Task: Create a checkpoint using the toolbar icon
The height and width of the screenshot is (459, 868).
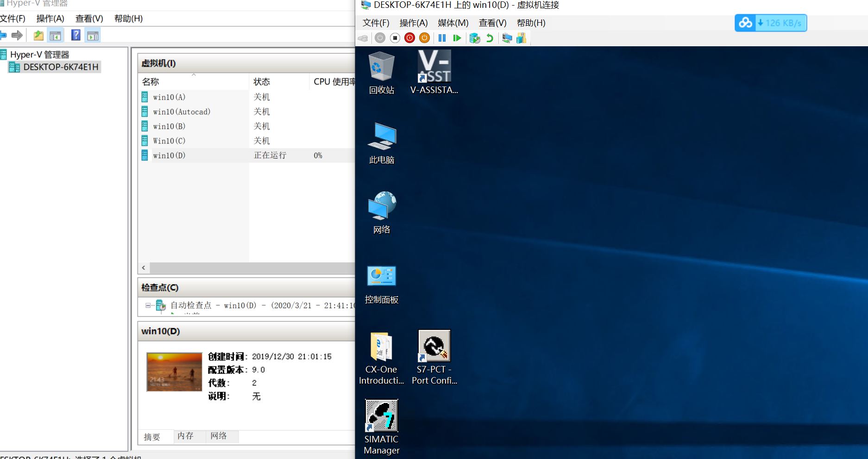Action: 474,38
